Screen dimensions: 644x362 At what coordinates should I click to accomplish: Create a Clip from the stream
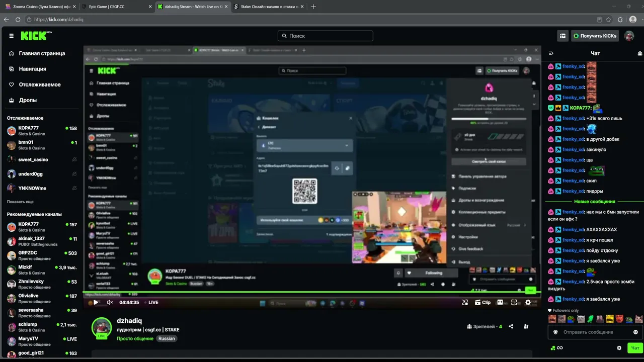[x=482, y=302]
